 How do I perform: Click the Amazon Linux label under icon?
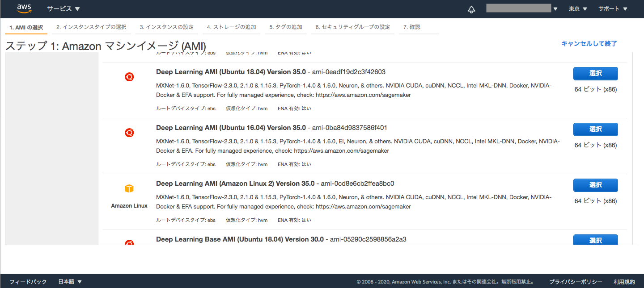[129, 206]
